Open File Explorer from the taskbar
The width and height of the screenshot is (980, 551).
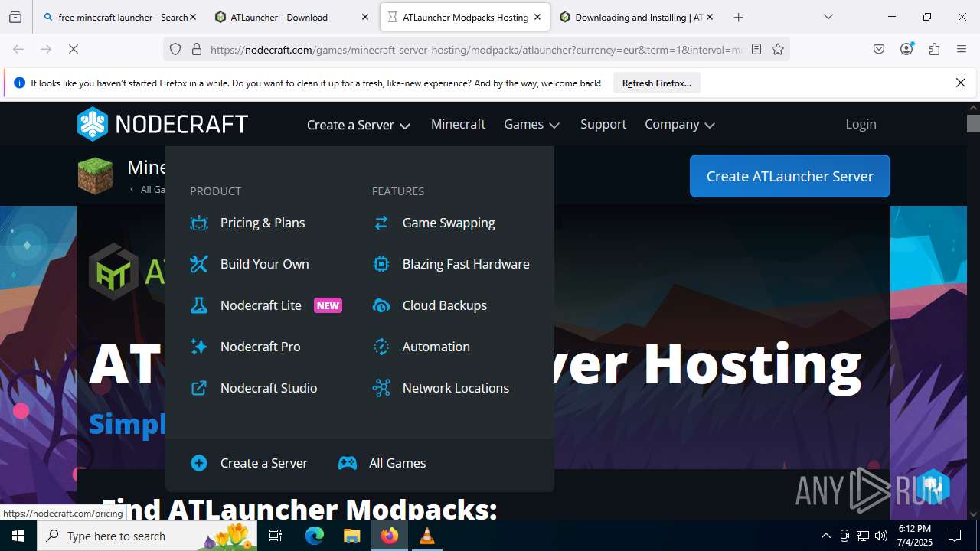pos(351,536)
